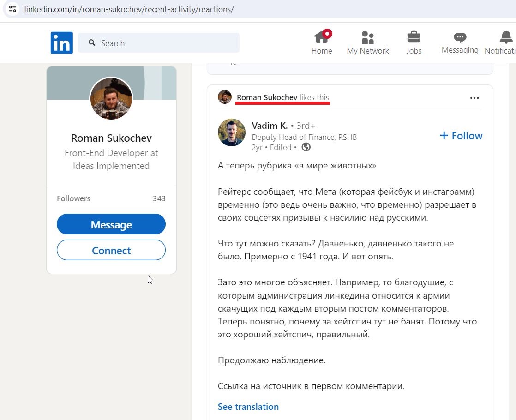The height and width of the screenshot is (420, 516).
Task: Open Roman Sukochev name in sidebar card
Action: [111, 138]
